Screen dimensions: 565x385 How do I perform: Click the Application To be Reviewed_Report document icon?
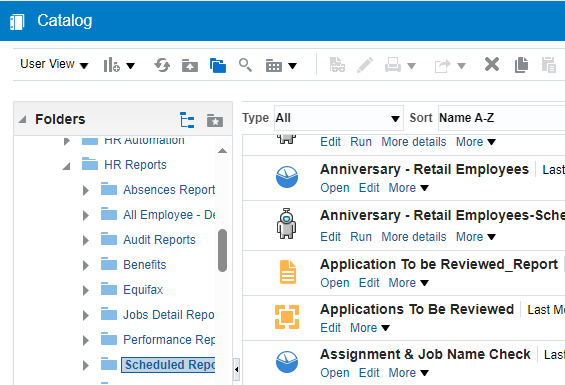click(288, 272)
